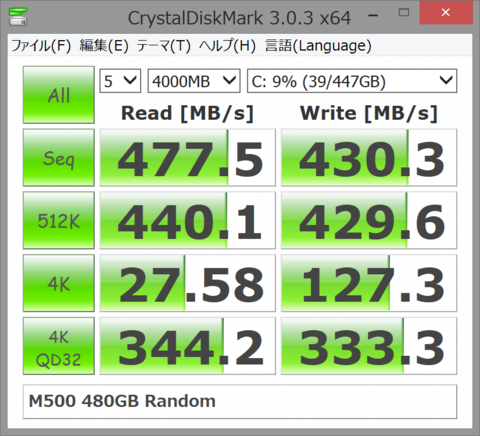This screenshot has width=480, height=436.
Task: Open the 言語(Language) menu
Action: click(x=318, y=46)
